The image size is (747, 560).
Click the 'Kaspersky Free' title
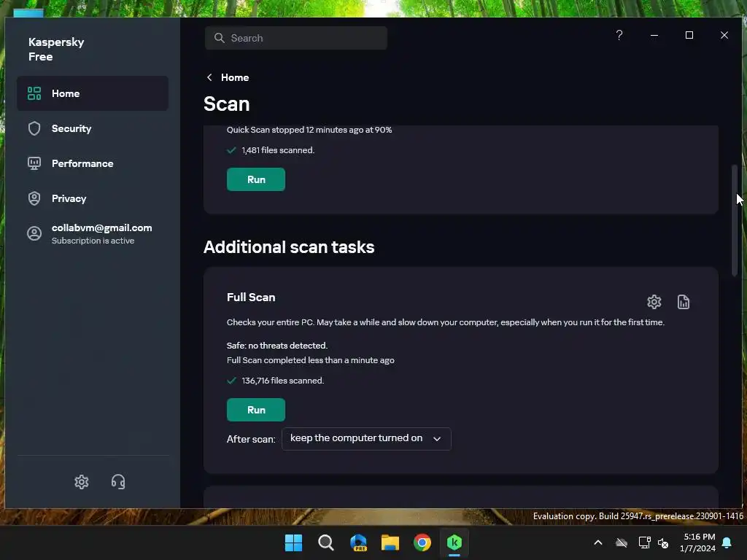pyautogui.click(x=56, y=49)
